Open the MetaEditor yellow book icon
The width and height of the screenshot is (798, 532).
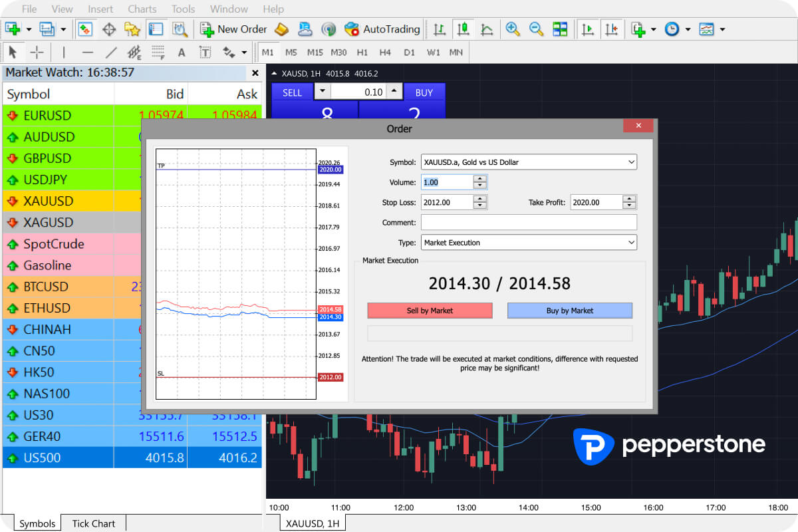pyautogui.click(x=281, y=29)
